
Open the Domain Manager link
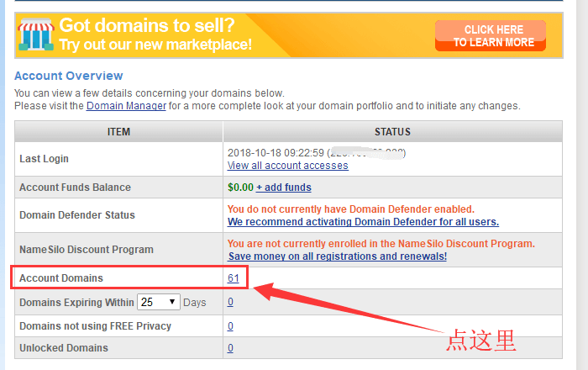(126, 106)
